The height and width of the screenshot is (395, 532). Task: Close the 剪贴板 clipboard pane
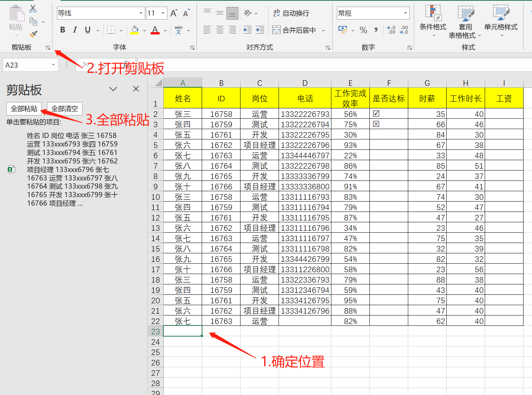coord(136,89)
